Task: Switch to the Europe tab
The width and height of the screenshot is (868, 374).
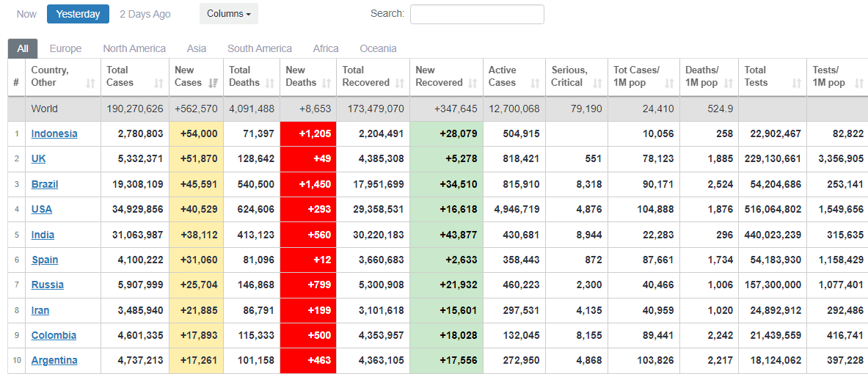Action: [65, 48]
